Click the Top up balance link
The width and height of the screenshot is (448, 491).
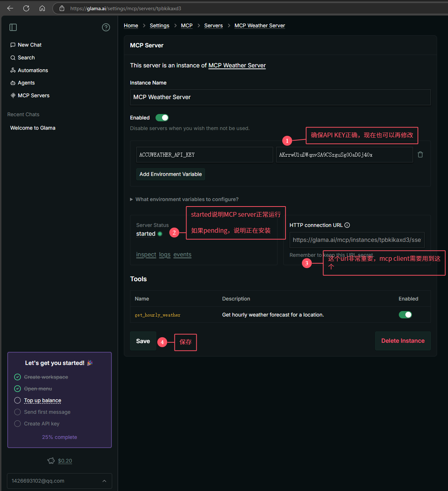point(43,400)
